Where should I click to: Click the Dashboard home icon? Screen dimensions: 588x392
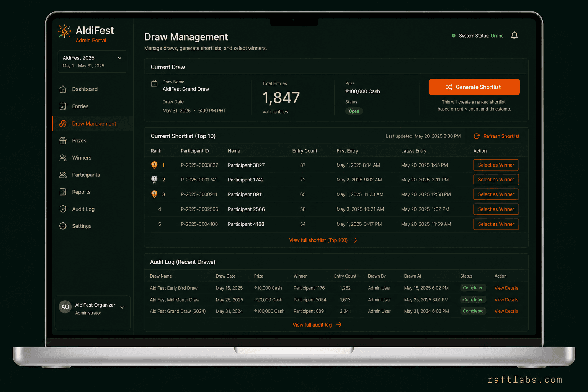click(63, 89)
